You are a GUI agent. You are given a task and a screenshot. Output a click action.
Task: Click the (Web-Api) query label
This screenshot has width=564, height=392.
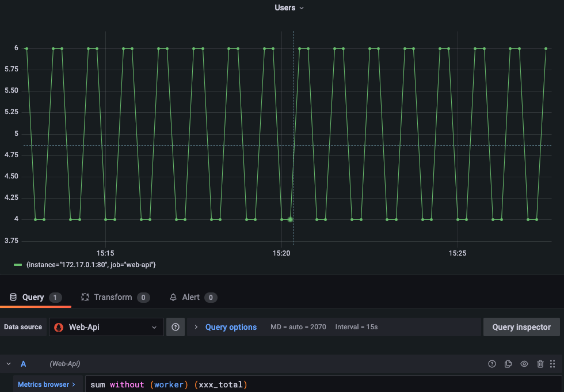click(x=64, y=364)
